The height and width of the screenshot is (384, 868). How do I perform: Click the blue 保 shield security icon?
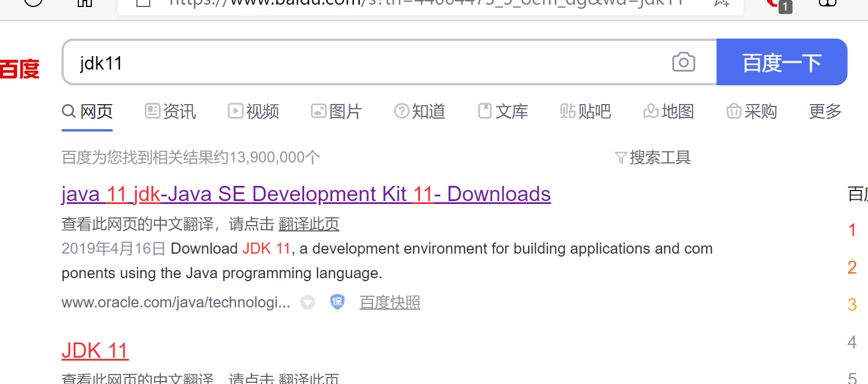(x=337, y=302)
